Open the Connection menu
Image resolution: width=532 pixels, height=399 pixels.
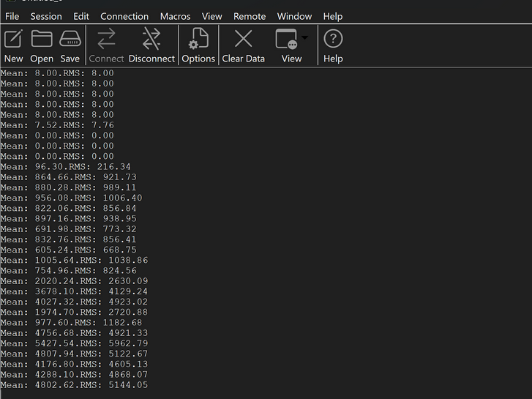(124, 16)
